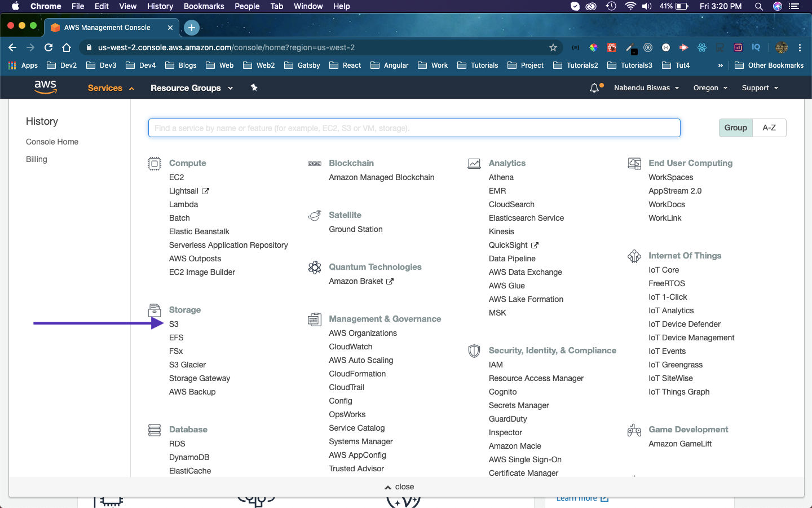812x508 pixels.
Task: Click the Internet Of Things icon
Action: [634, 256]
